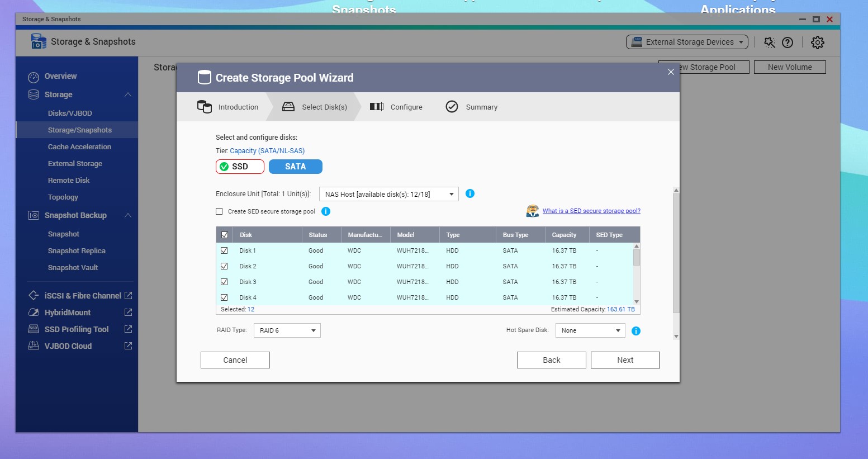Click info icon beside Hot Spare Disk
This screenshot has height=459, width=868.
point(635,331)
